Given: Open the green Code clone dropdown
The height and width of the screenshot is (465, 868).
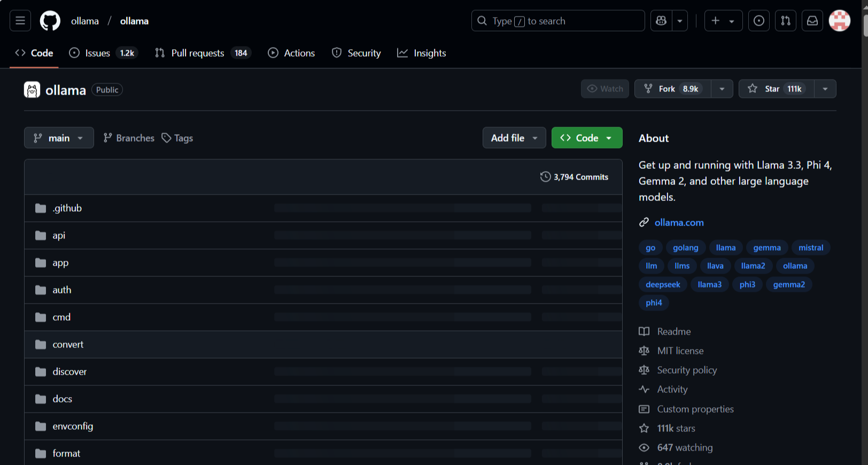Looking at the screenshot, I should click(x=587, y=138).
